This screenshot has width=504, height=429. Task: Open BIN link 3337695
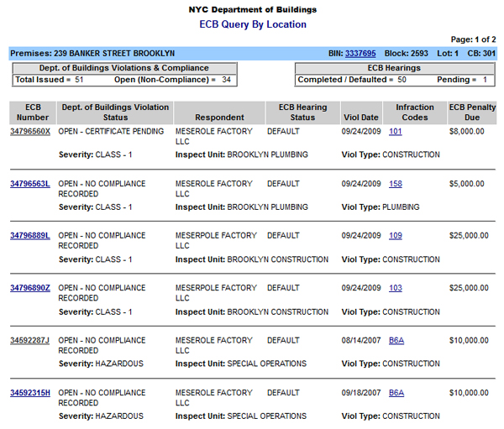point(360,53)
